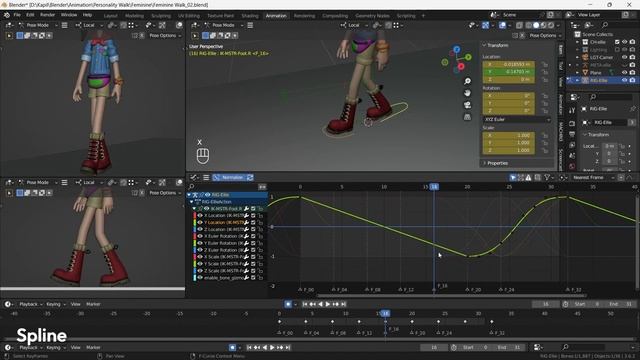Play animation in upper timeline
640x360 pixels.
point(328,304)
